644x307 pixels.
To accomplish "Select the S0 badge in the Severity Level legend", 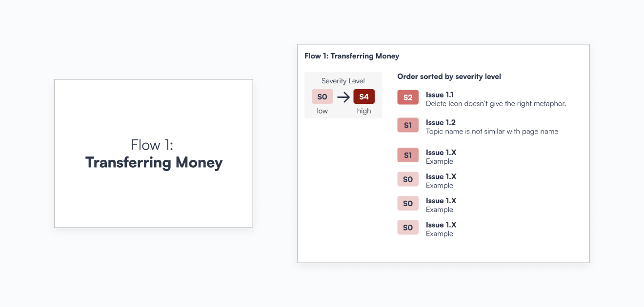I will tap(322, 97).
